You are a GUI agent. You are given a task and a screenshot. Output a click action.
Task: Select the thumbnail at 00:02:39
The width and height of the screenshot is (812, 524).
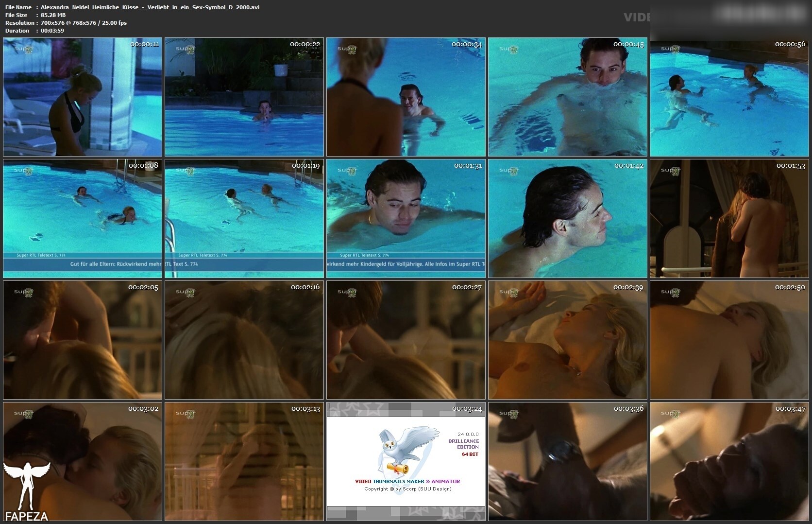(x=568, y=340)
